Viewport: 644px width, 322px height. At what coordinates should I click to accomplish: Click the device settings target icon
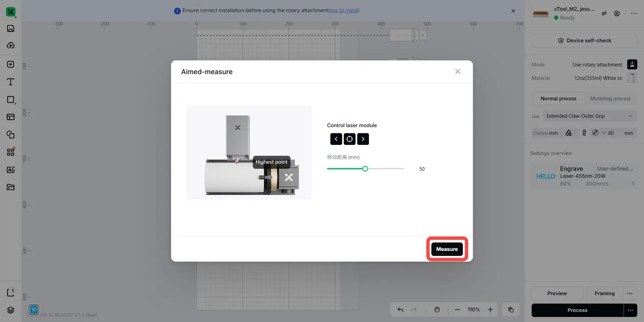[x=617, y=13]
